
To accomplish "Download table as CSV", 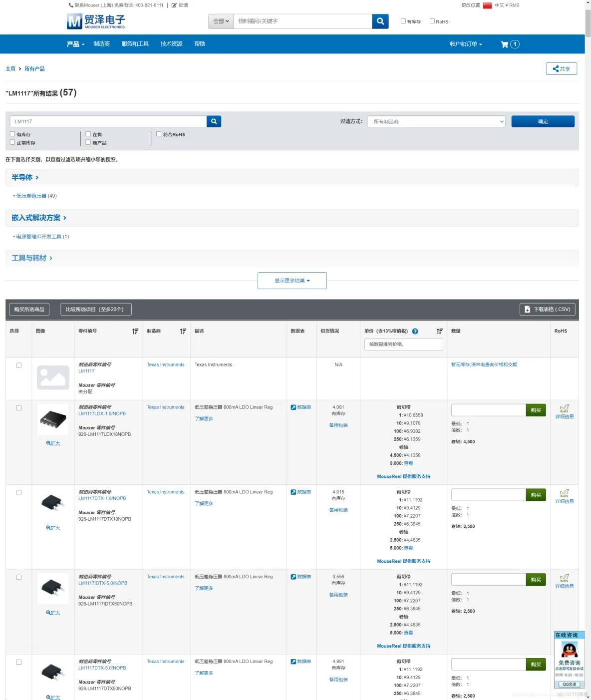I will click(548, 310).
